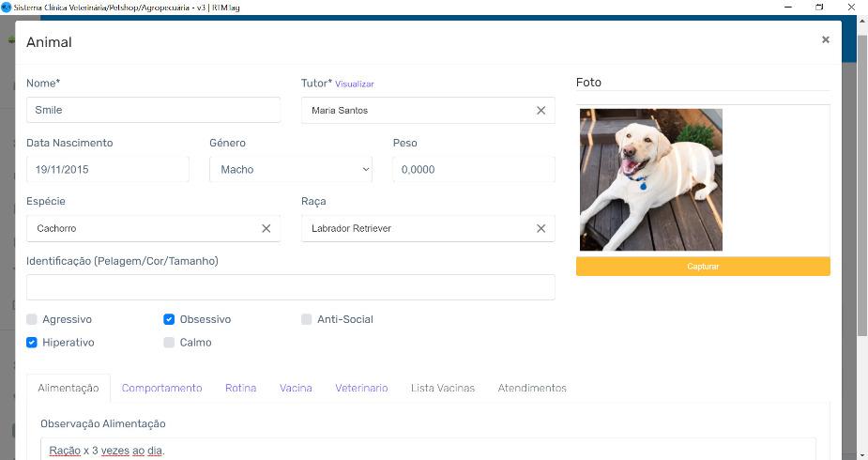
Task: Clear the Tutor field Maria Santos
Action: [x=541, y=111]
